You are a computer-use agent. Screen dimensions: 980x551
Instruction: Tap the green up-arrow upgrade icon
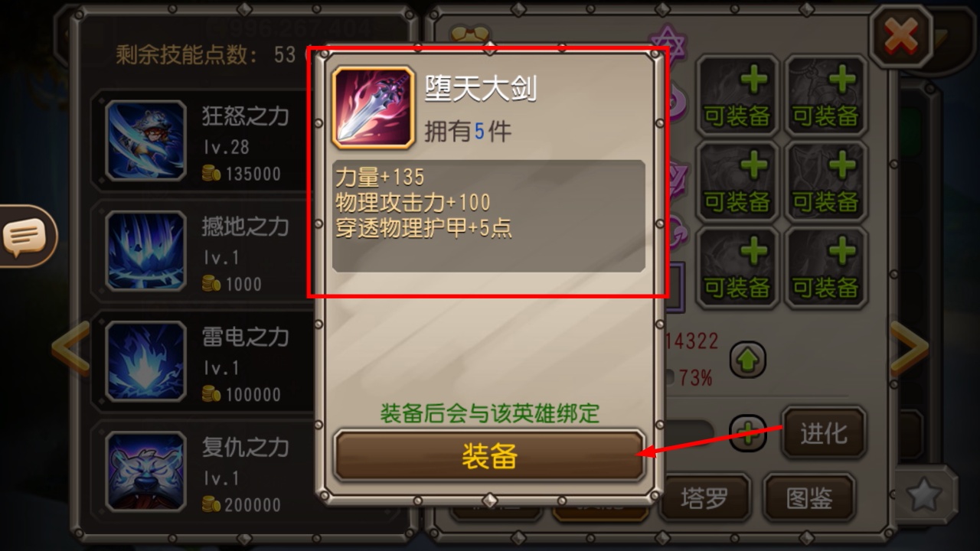click(x=747, y=360)
